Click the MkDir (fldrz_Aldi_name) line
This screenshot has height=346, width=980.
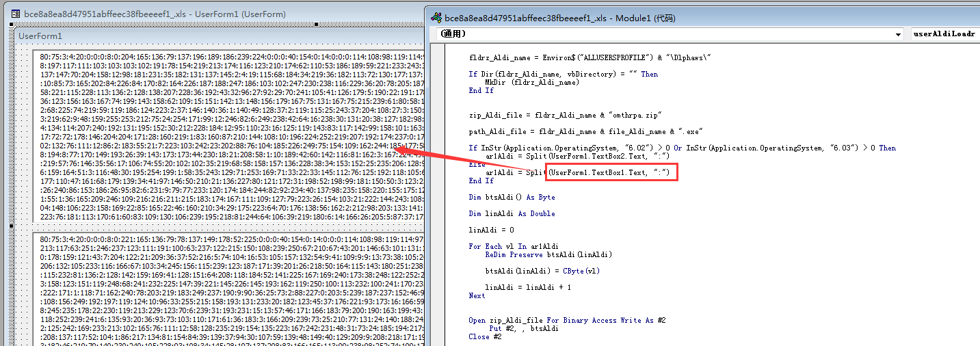532,82
